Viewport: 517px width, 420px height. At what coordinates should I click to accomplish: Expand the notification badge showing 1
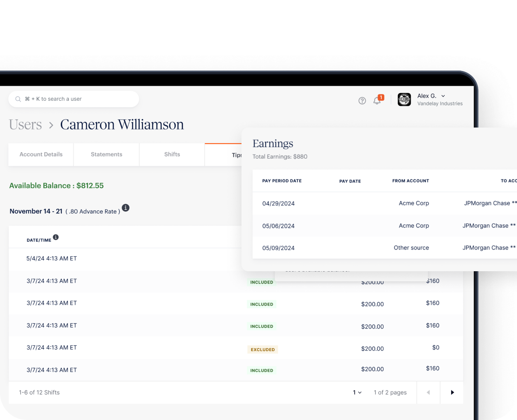click(381, 97)
